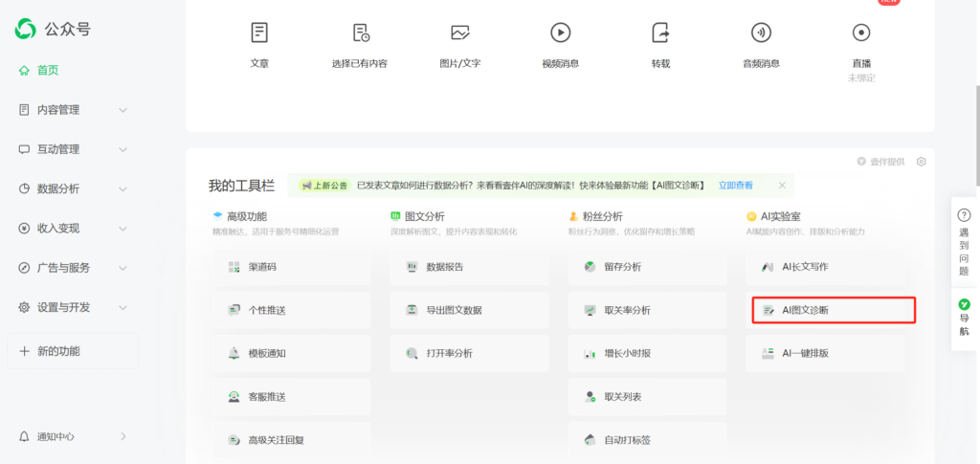
Task: Select 互动管理 in sidebar
Action: click(58, 150)
